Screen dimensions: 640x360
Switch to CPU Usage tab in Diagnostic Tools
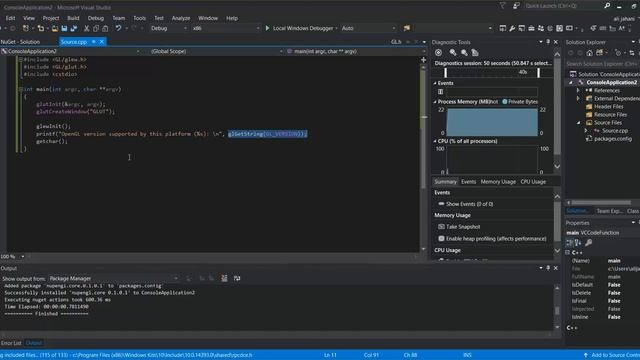click(x=533, y=182)
